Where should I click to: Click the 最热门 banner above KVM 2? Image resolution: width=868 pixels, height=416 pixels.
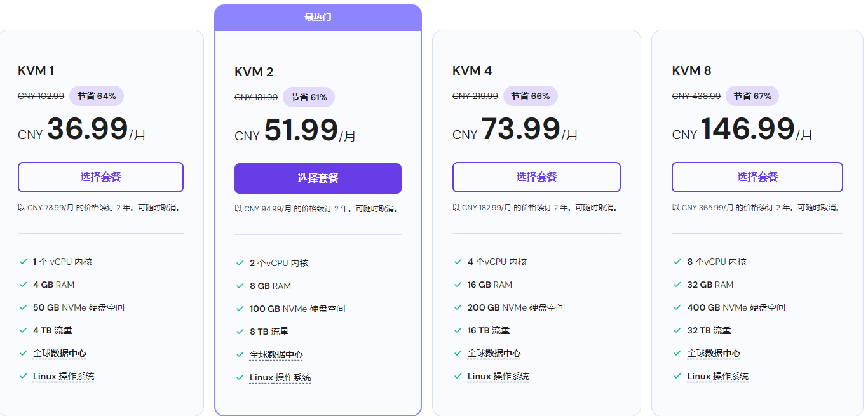pos(318,18)
